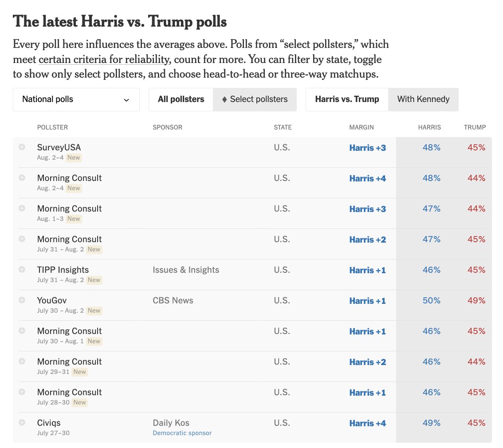
Task: Click the Civiqs pollster name
Action: (x=49, y=423)
